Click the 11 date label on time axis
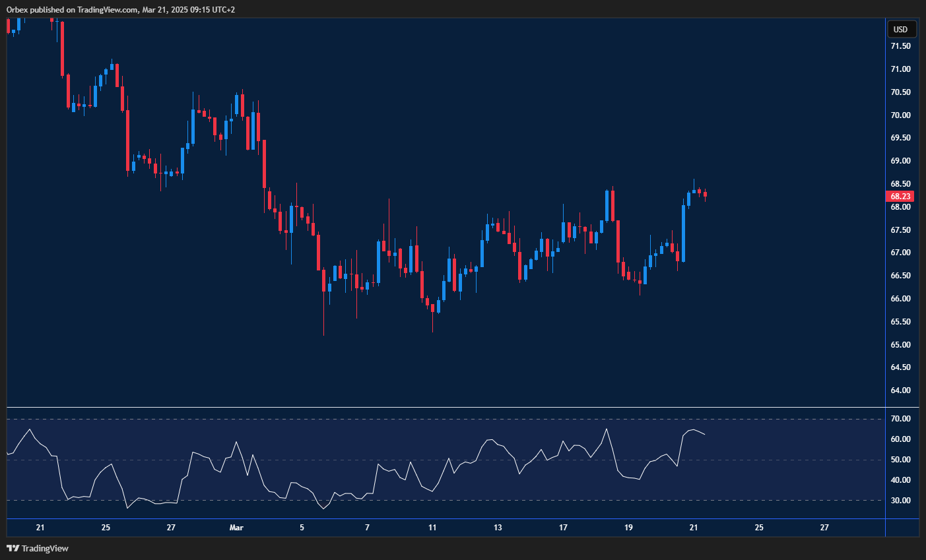926x560 pixels. click(x=432, y=528)
